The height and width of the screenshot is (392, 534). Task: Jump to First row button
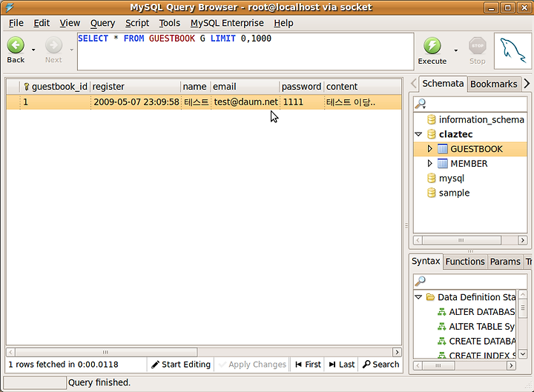click(308, 365)
